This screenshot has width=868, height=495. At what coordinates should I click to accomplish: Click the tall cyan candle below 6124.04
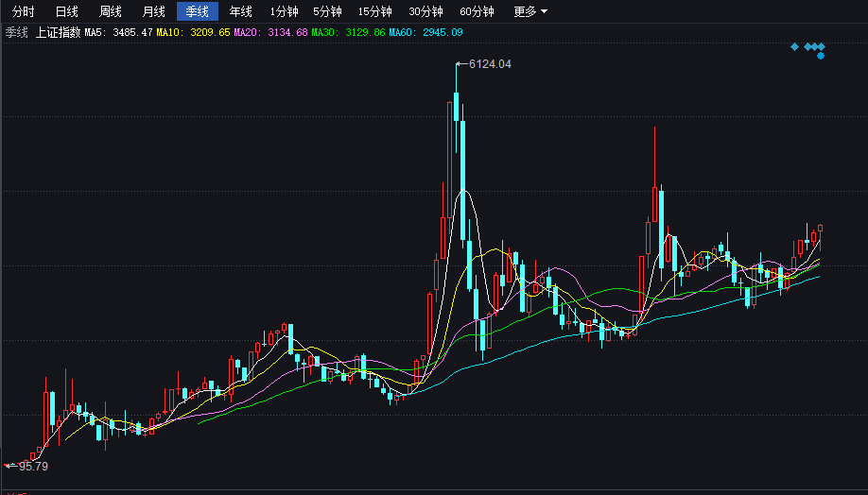point(462,180)
